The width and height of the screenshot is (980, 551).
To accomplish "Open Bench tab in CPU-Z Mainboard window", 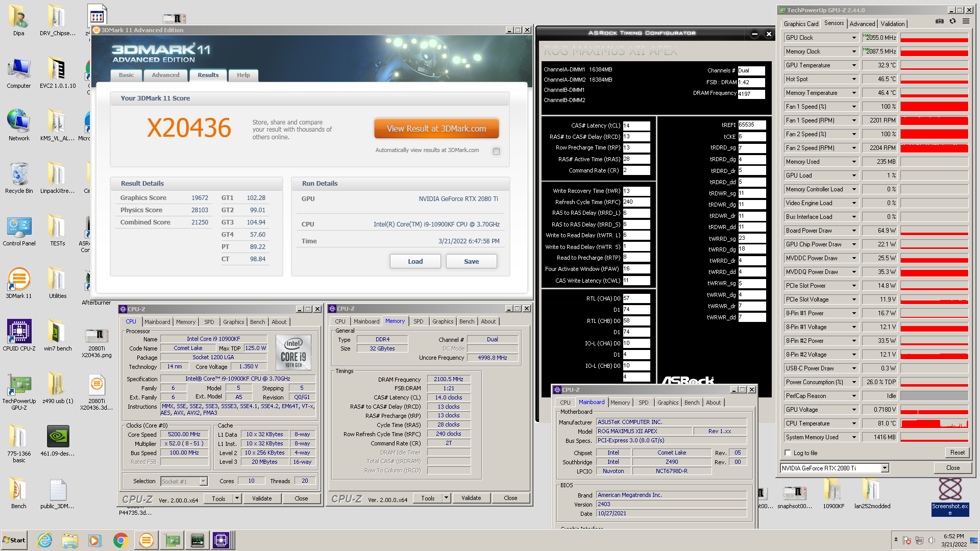I will pos(692,403).
